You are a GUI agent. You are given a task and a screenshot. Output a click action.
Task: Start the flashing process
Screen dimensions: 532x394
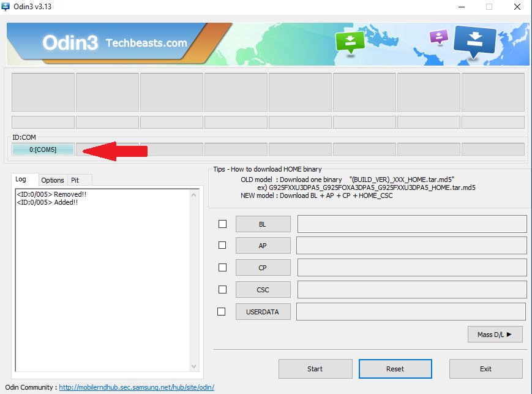315,369
